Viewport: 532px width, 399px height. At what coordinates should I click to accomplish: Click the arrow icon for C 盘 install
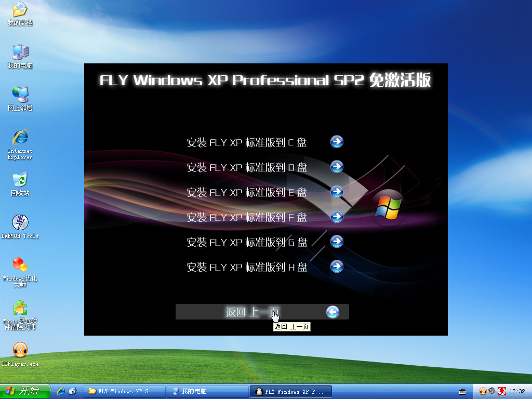point(337,142)
